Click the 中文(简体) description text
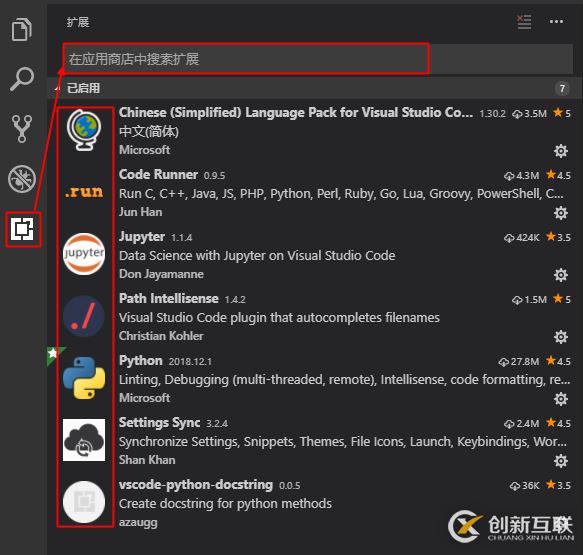The width and height of the screenshot is (583, 555). (149, 132)
